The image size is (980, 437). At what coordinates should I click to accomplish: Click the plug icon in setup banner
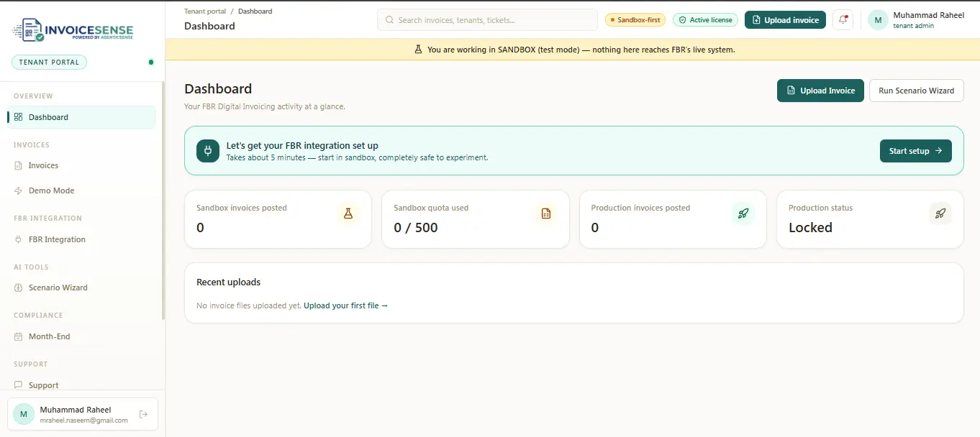tap(208, 151)
